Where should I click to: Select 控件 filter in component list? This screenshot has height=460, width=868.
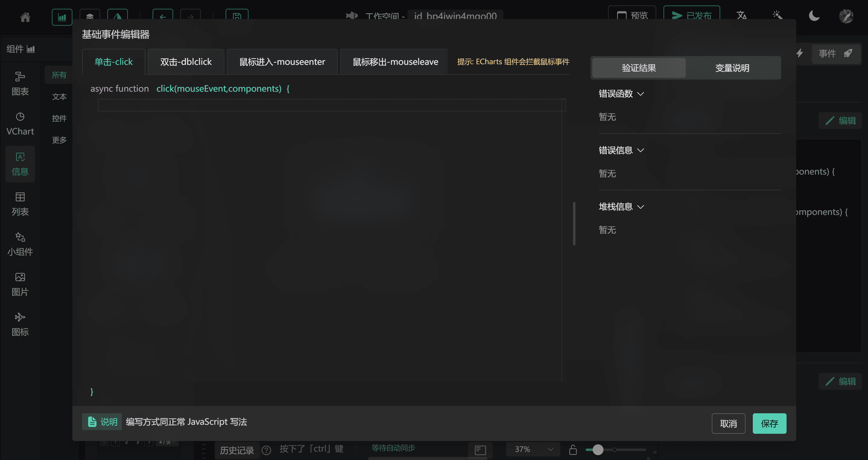(x=59, y=118)
